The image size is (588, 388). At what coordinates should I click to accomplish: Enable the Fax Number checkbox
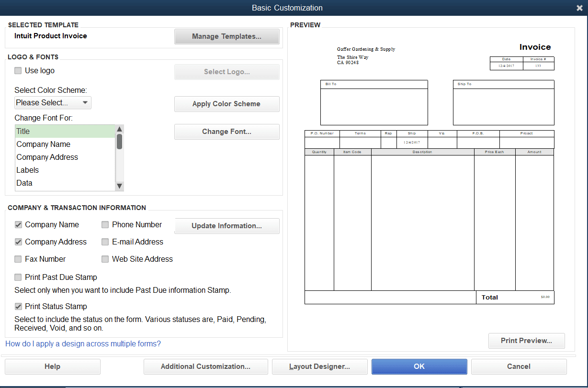coord(18,259)
